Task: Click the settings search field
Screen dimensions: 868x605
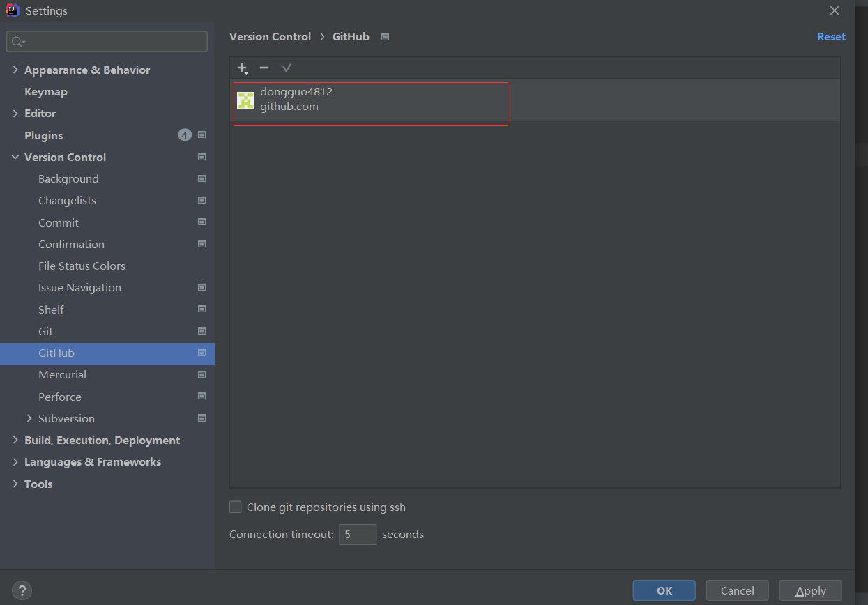Action: click(107, 42)
